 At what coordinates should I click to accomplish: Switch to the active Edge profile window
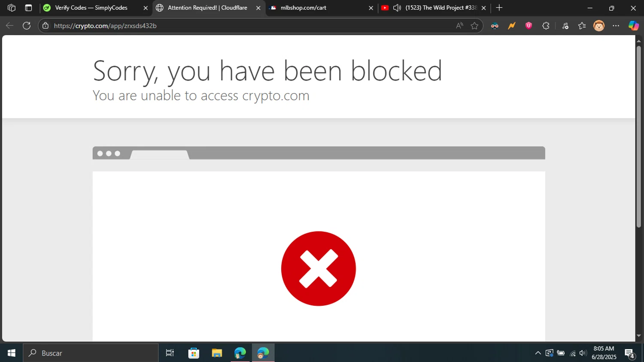[x=263, y=353]
